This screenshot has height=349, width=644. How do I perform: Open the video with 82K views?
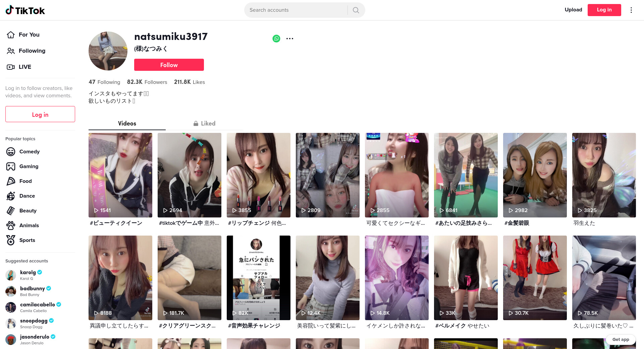[259, 278]
